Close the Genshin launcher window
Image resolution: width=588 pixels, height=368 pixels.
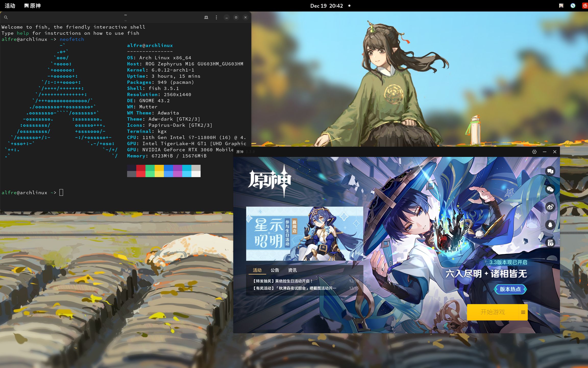coord(555,152)
